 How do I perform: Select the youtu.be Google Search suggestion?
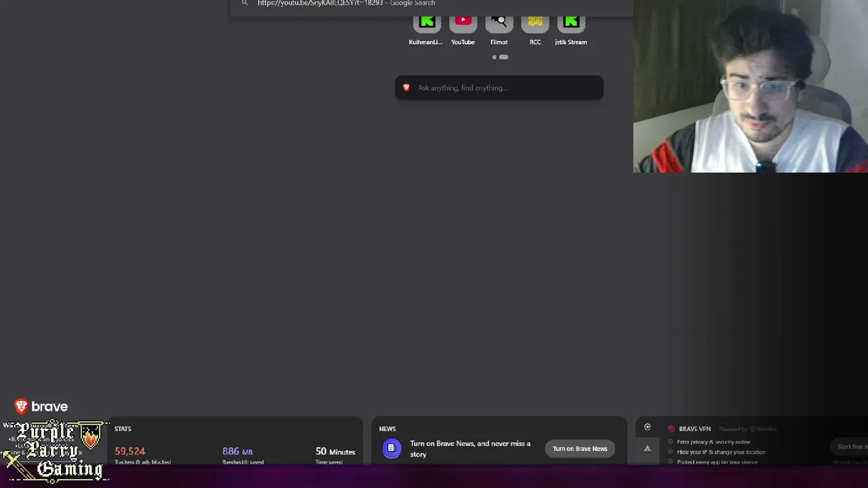(431, 4)
